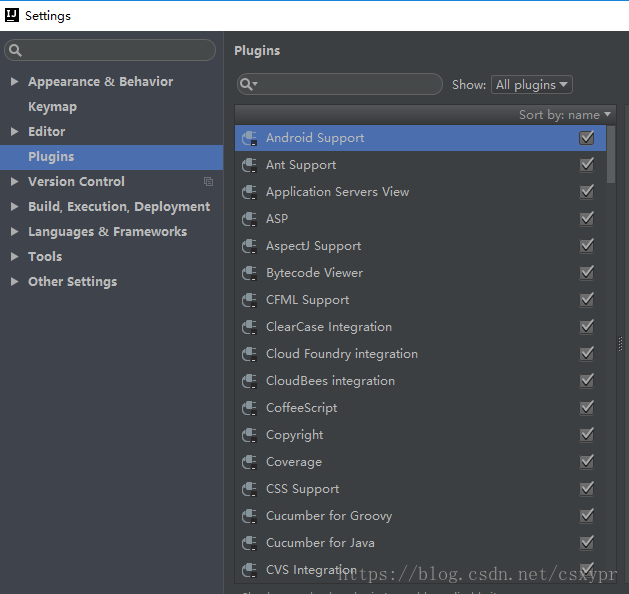Click the Copyright plugin icon

[249, 435]
